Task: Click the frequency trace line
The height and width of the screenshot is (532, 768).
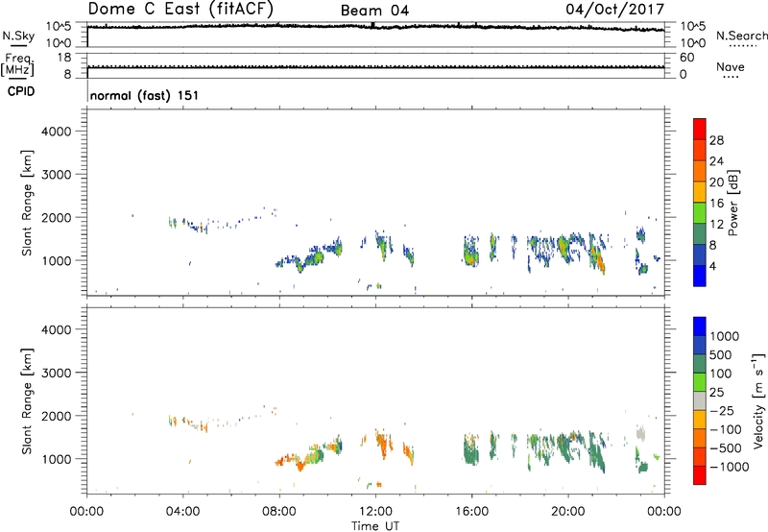Action: [375, 67]
